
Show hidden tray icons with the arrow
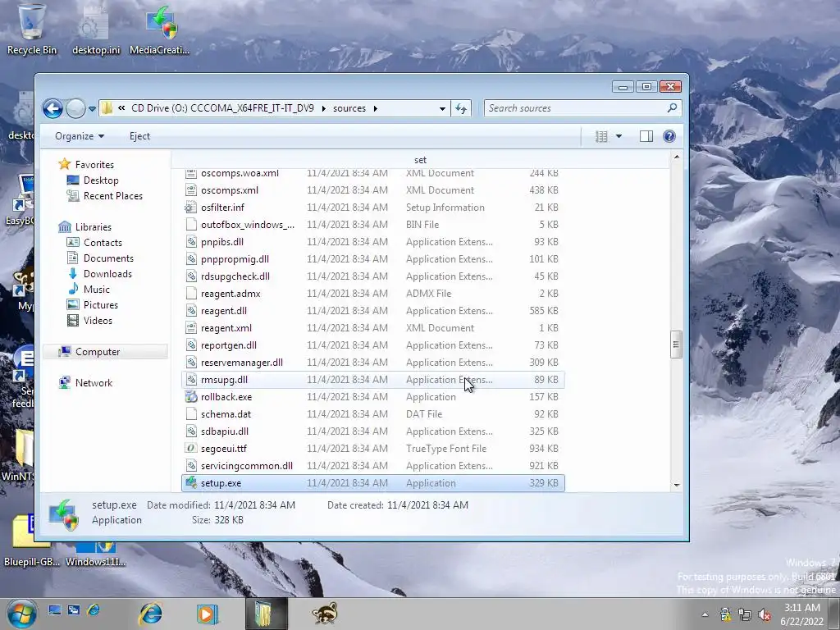pyautogui.click(x=705, y=614)
